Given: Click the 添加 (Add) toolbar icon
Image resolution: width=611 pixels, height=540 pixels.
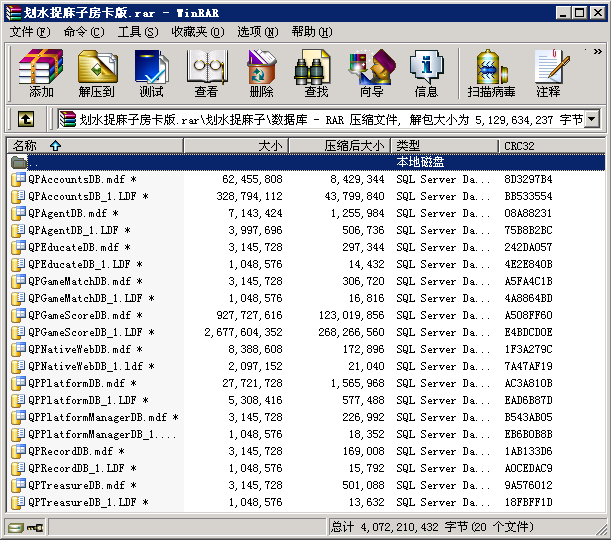Looking at the screenshot, I should tap(41, 73).
